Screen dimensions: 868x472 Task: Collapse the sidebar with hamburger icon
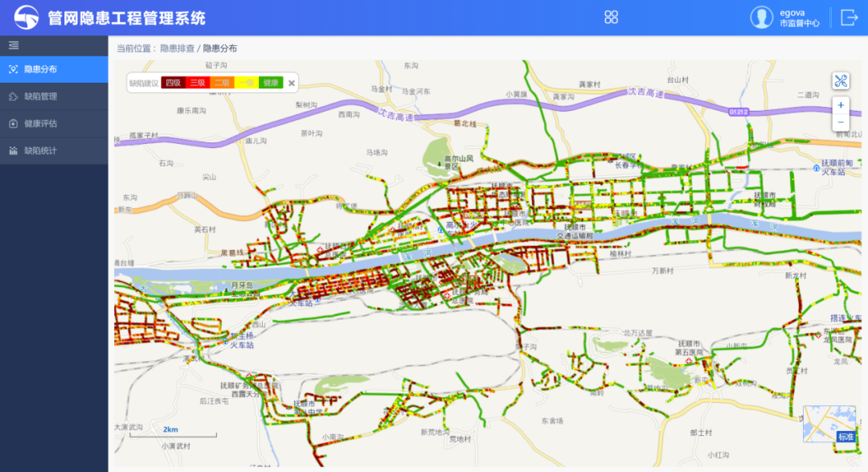14,45
